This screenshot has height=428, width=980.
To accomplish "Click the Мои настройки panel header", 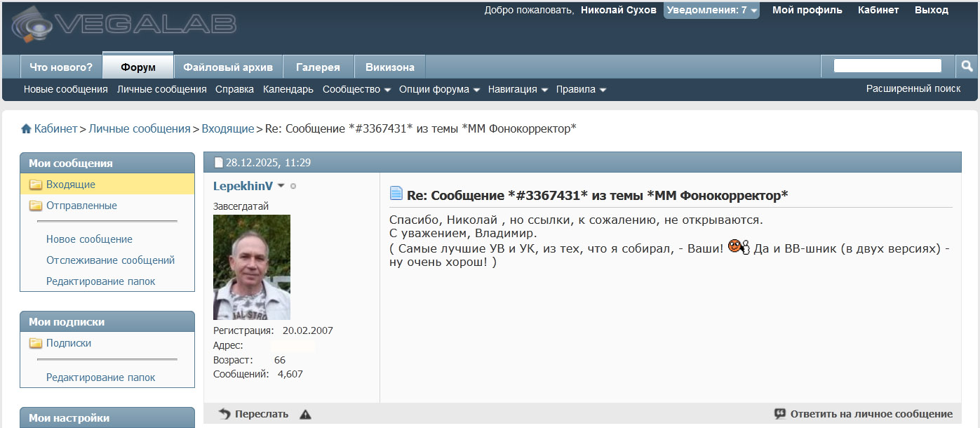I will [x=107, y=417].
